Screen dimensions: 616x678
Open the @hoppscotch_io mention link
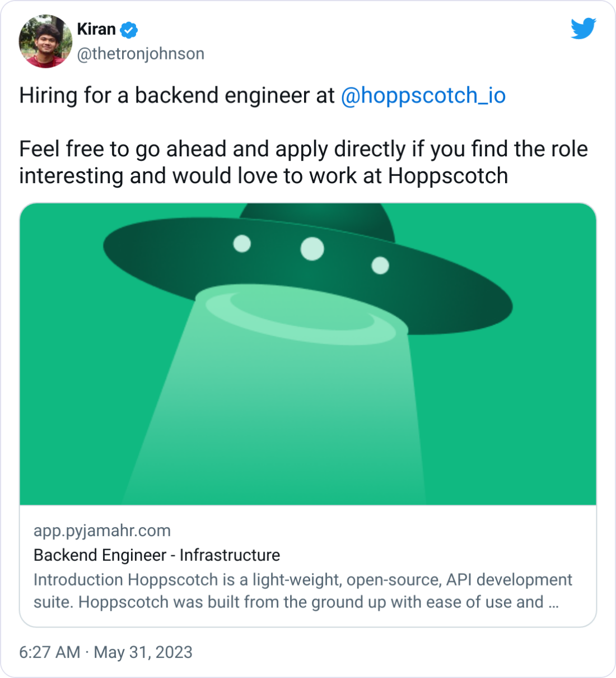[x=423, y=96]
